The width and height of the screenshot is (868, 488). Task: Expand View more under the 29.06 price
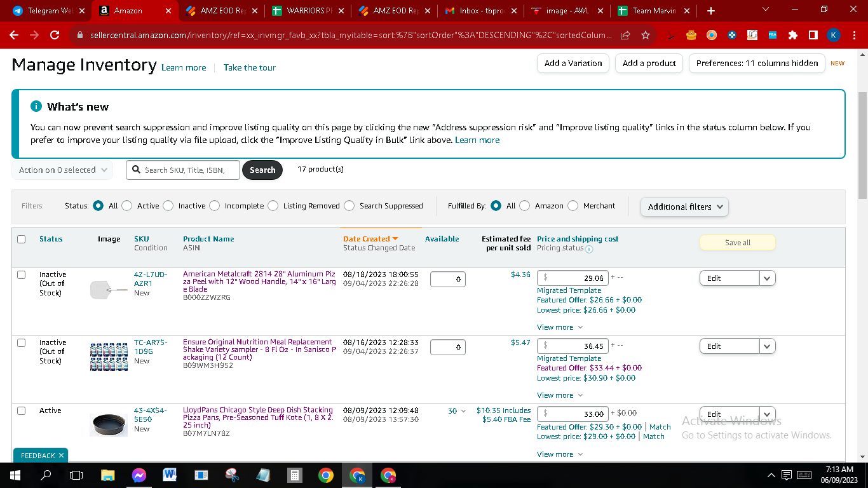pyautogui.click(x=559, y=327)
